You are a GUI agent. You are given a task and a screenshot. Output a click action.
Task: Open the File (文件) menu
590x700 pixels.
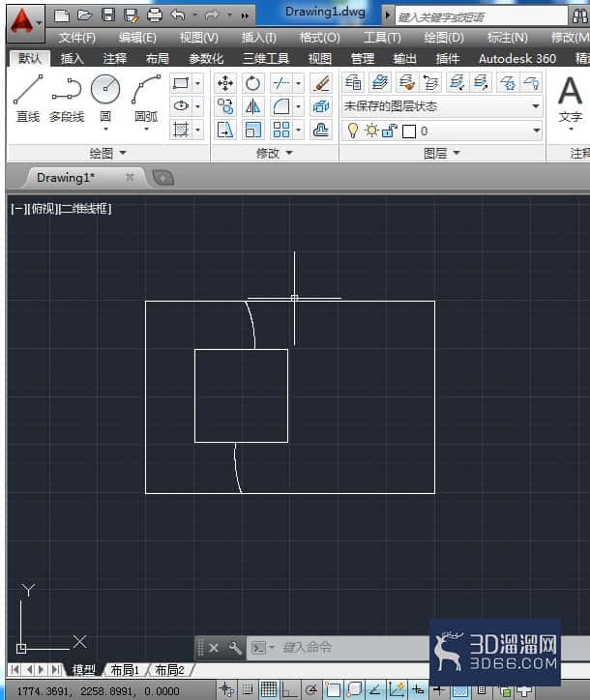(76, 38)
